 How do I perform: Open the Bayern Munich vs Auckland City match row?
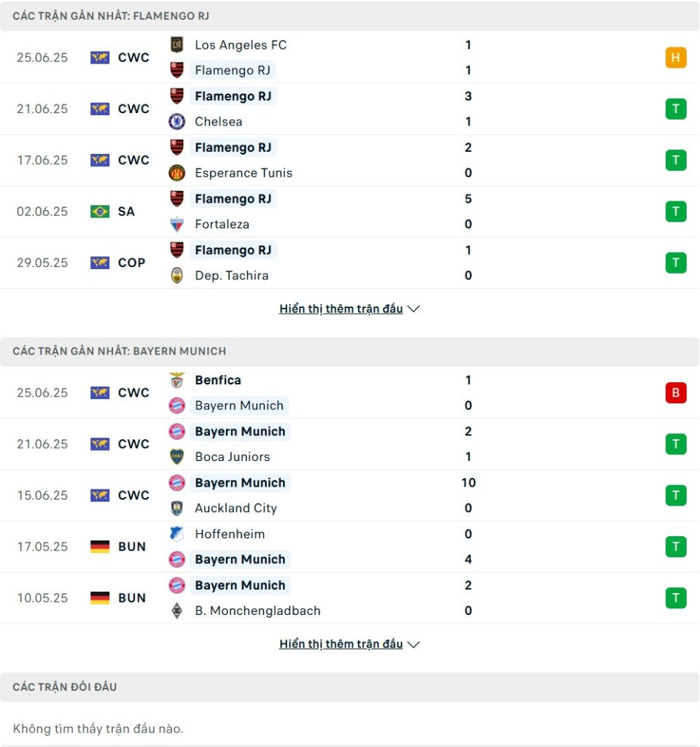tap(350, 495)
